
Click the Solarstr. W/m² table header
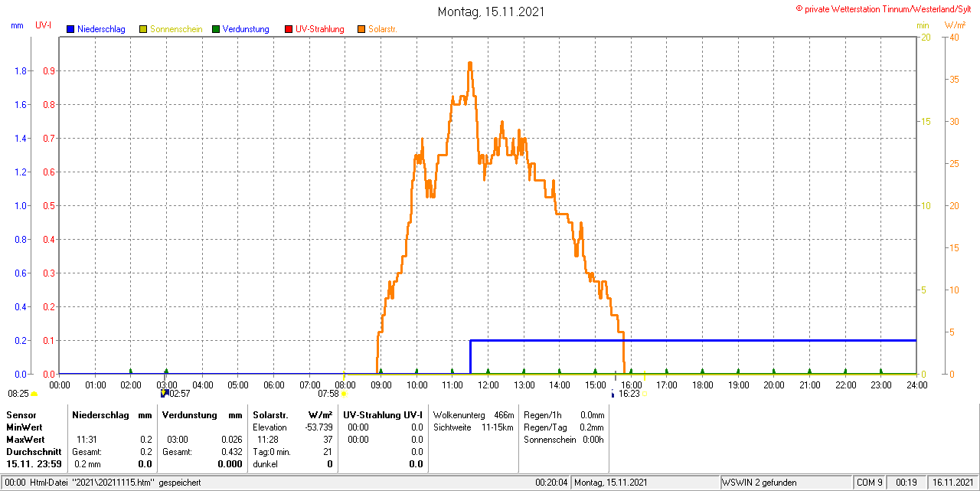[x=292, y=415]
